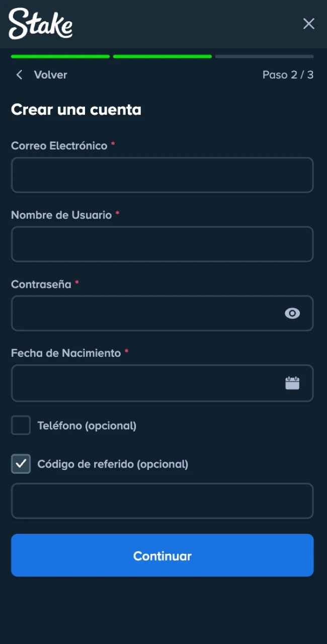
Task: Click inside the Nombre de Usuario field
Action: (162, 244)
